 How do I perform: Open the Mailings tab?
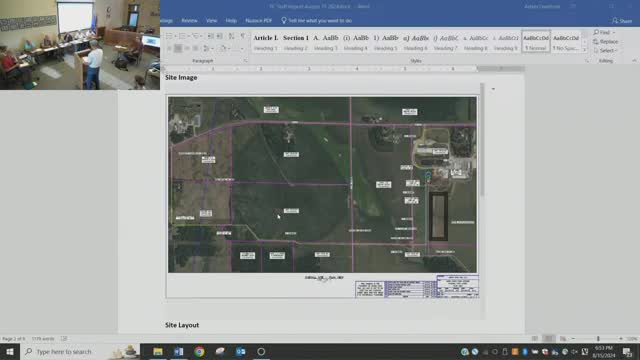(167, 20)
